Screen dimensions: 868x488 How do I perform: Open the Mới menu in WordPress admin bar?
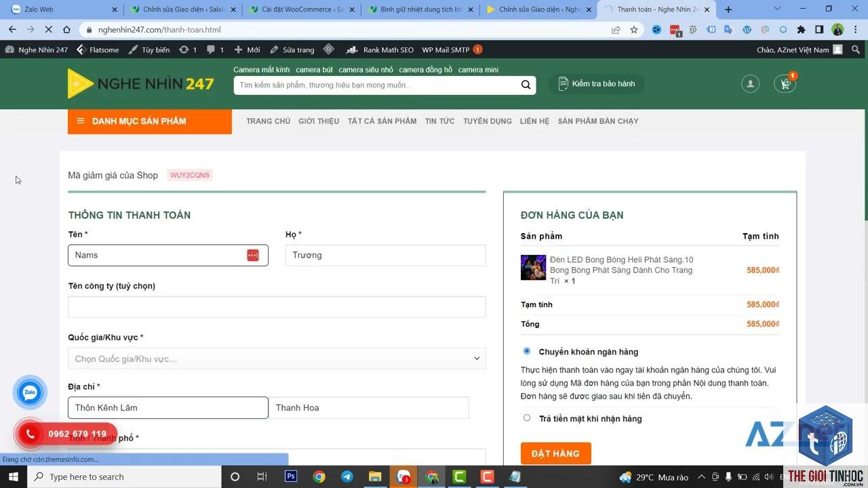click(247, 49)
